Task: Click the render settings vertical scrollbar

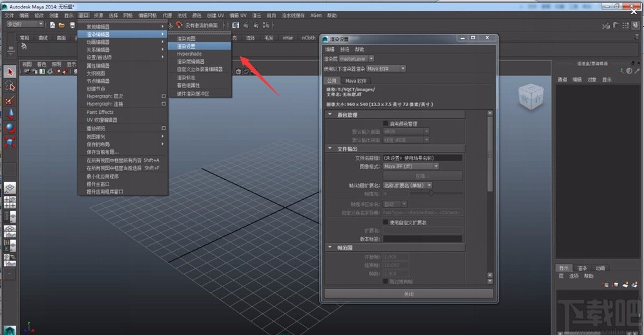Action: pos(490,154)
